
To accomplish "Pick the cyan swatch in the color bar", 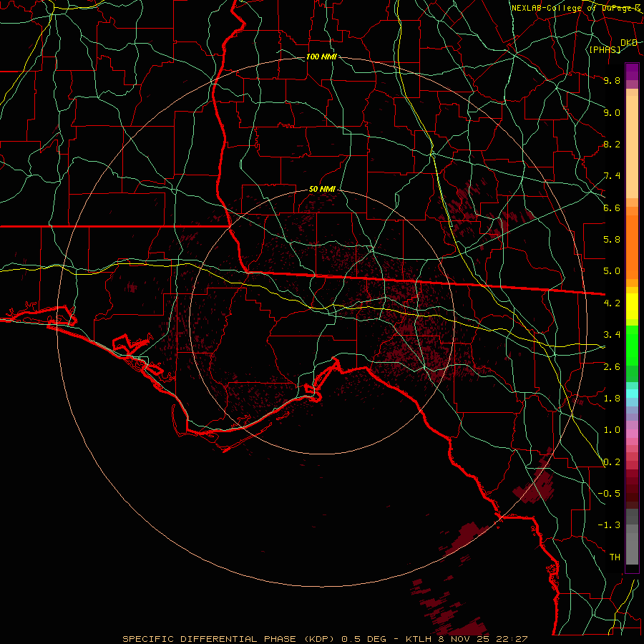I will tap(632, 394).
